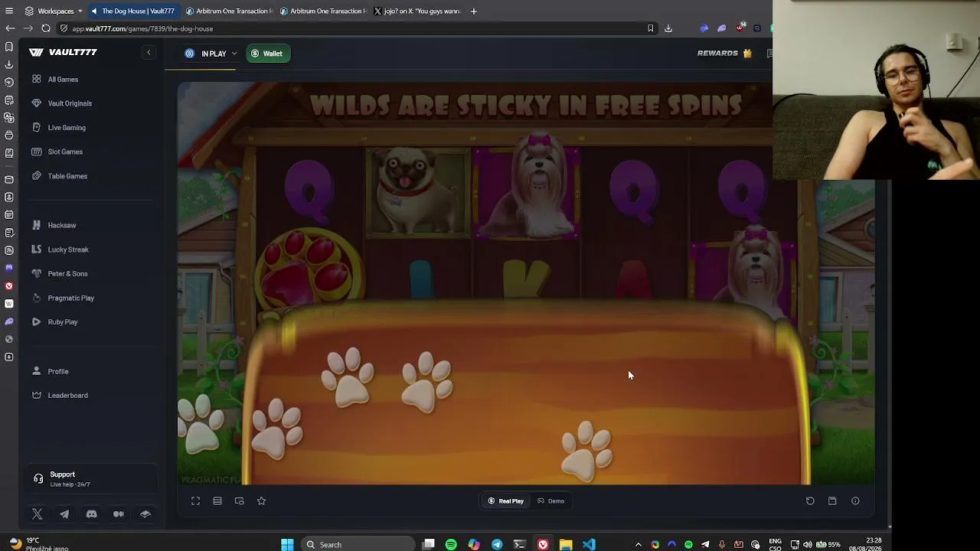Click the last social icon in the sidebar footer
Screen dimensions: 980x551
point(145,514)
